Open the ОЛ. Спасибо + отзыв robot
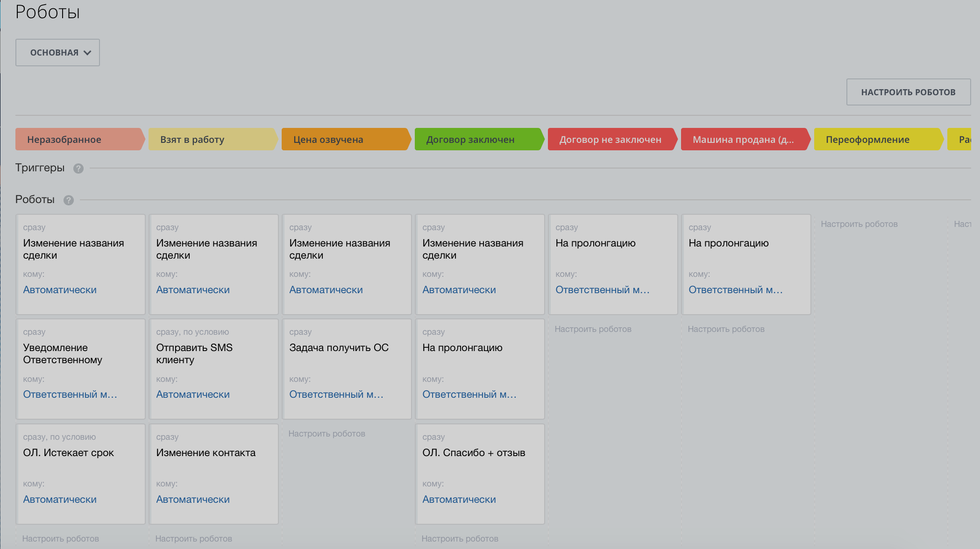The height and width of the screenshot is (549, 980). [474, 453]
